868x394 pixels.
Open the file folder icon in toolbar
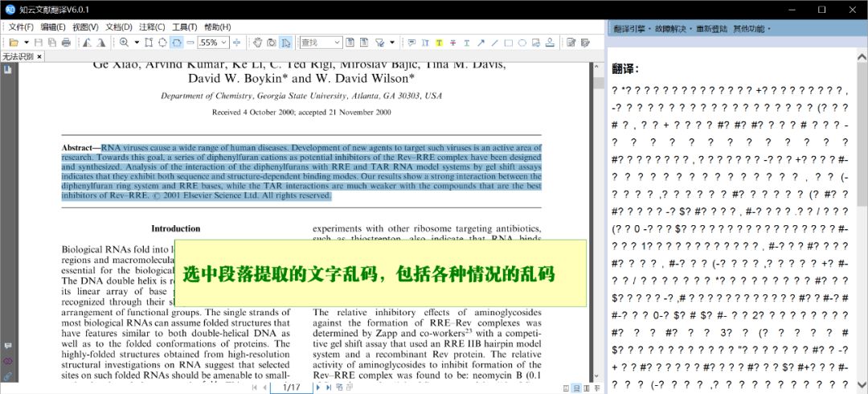(14, 42)
